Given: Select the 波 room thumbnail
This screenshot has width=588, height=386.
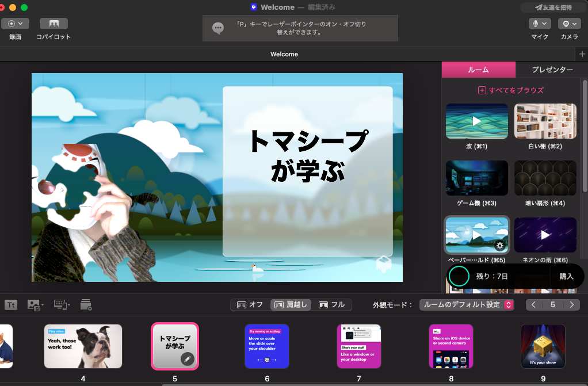Looking at the screenshot, I should pos(476,121).
